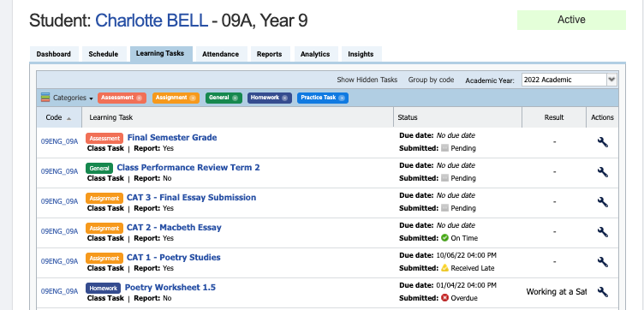Click the due date 10/06/22 04:00 PM
Screen dimensions: 644x310
pyautogui.click(x=466, y=255)
